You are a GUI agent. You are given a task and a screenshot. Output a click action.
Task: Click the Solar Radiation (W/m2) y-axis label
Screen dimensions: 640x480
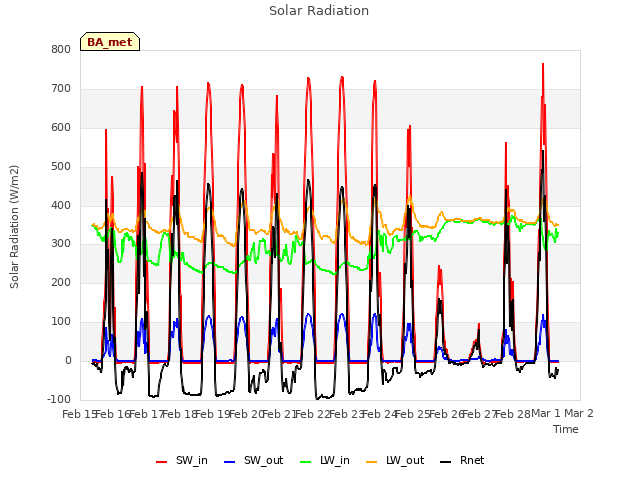tap(14, 227)
